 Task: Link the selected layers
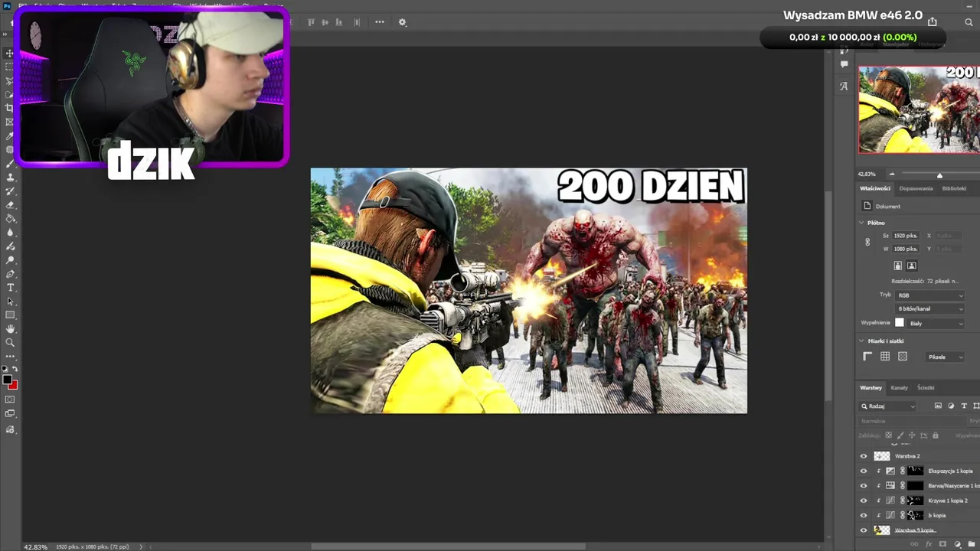[914, 544]
